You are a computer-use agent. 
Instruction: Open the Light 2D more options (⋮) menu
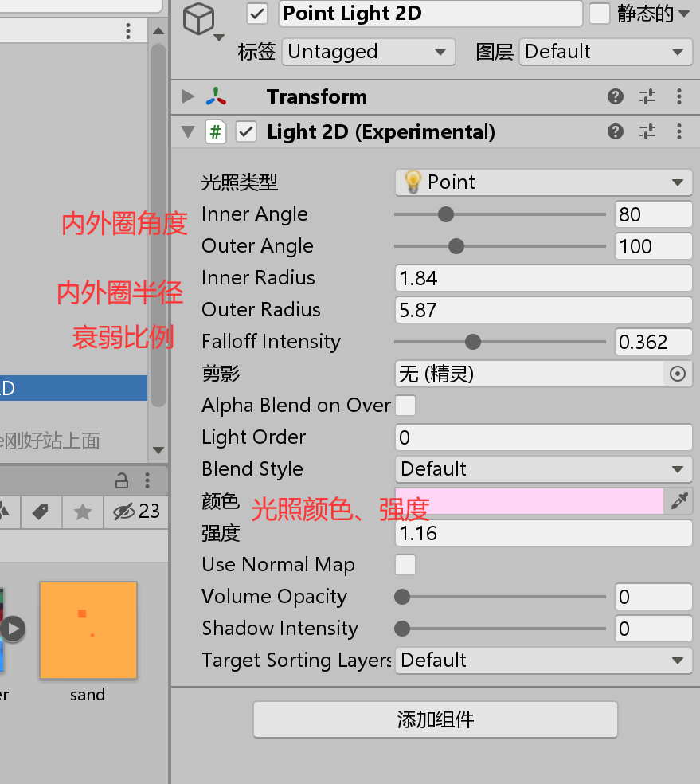tap(681, 132)
